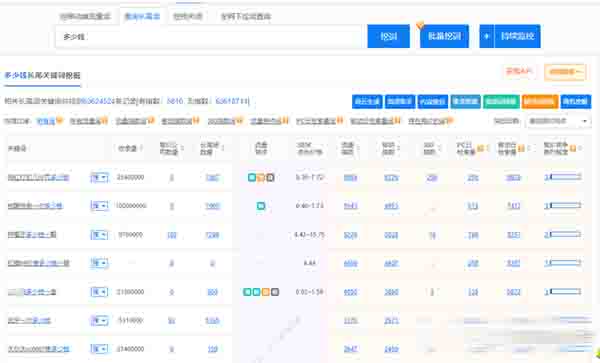Click the blue 挖掘 search button

pos(388,36)
